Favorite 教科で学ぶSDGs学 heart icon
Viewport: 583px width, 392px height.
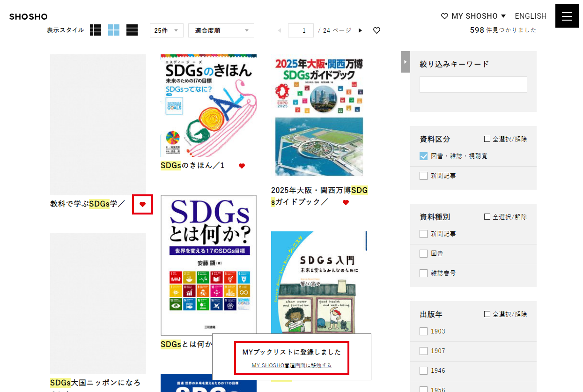(143, 204)
